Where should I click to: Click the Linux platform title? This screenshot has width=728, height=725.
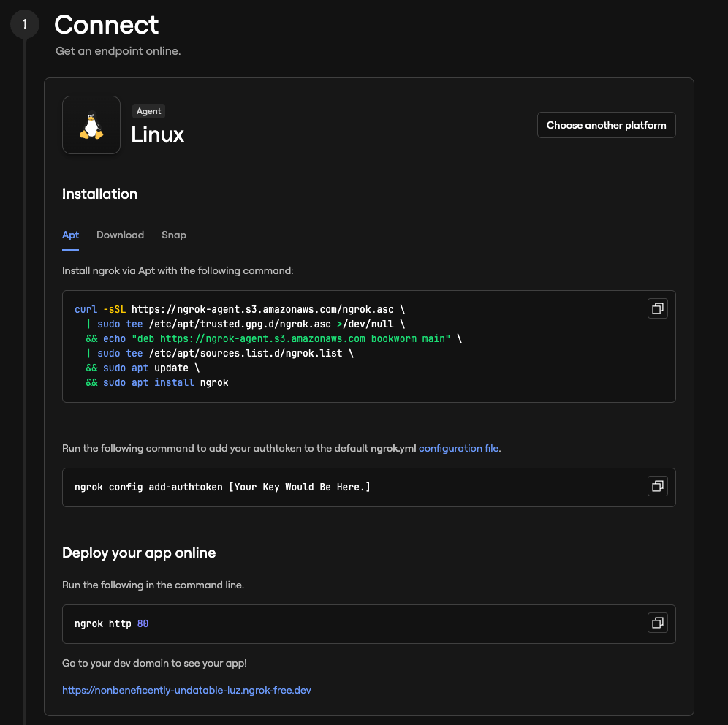click(x=157, y=134)
